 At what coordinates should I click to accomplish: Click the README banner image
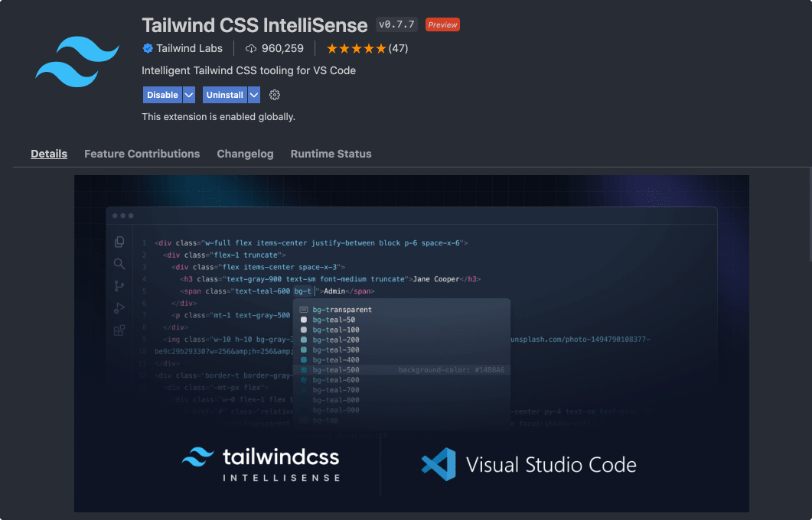click(x=412, y=343)
